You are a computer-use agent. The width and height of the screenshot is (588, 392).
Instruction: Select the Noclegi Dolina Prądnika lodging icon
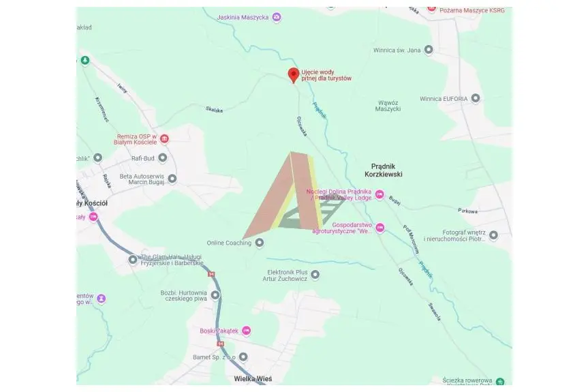click(x=380, y=194)
